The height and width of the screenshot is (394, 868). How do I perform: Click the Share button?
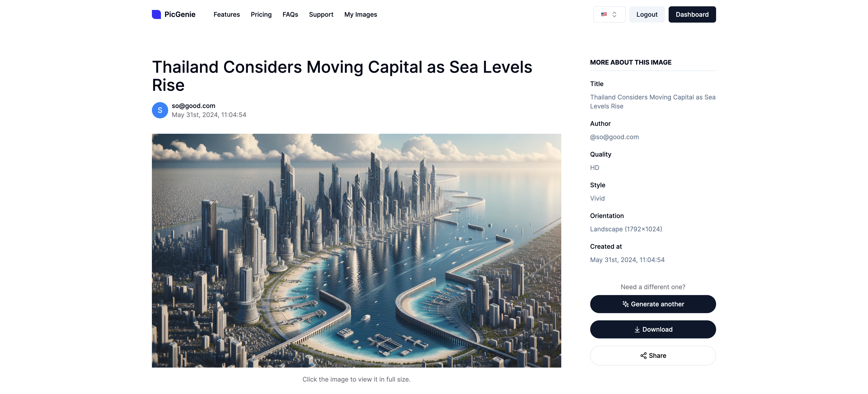(x=653, y=356)
